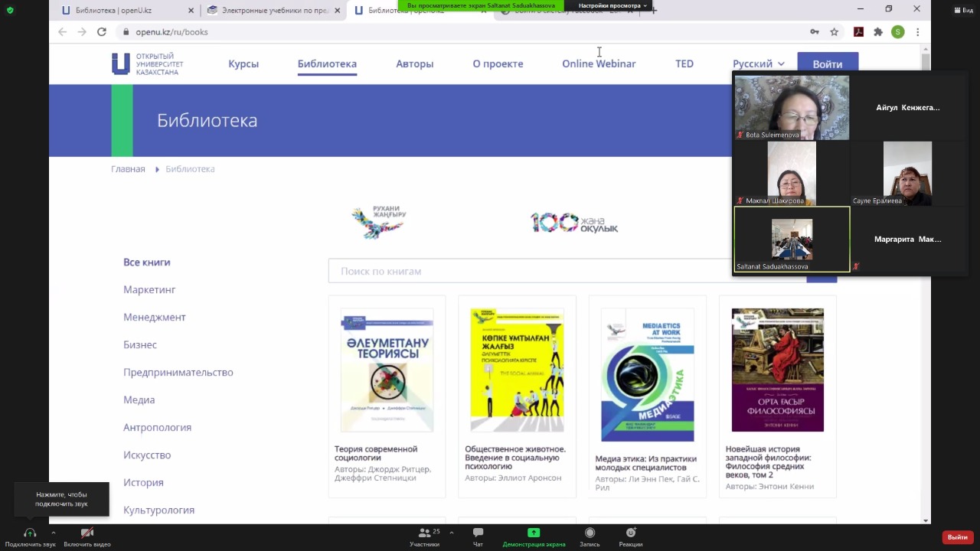Expand audio options arrow beside headphones
This screenshot has width=980, height=551.
coord(53,532)
